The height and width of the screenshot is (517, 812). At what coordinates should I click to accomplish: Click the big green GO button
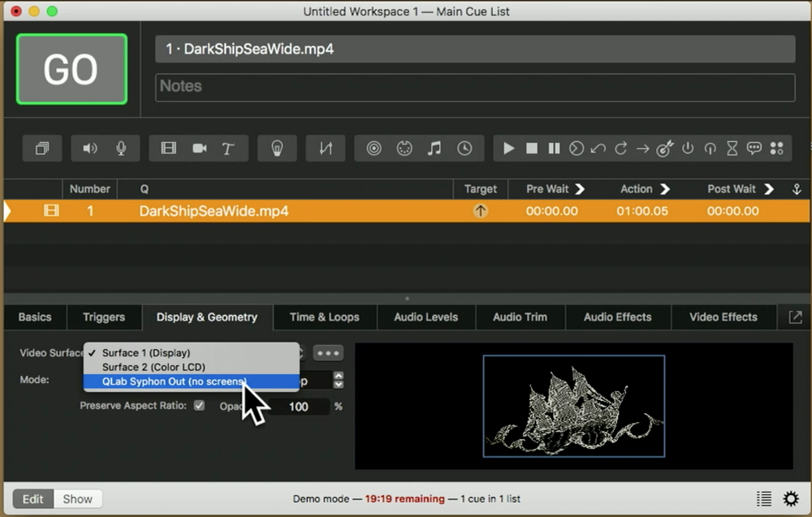(x=71, y=69)
